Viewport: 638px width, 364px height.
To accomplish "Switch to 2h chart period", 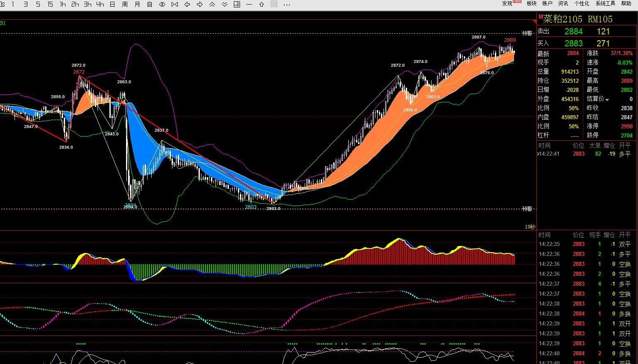I will pyautogui.click(x=75, y=4).
